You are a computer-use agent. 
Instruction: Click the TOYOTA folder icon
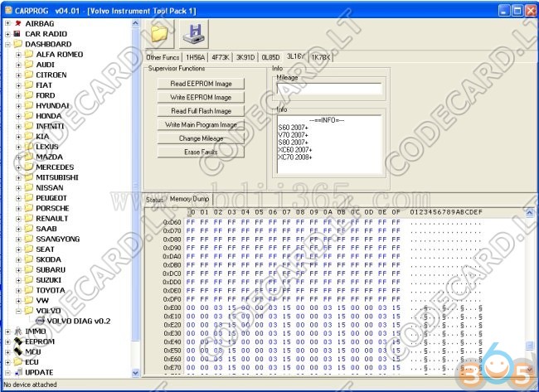coord(29,290)
